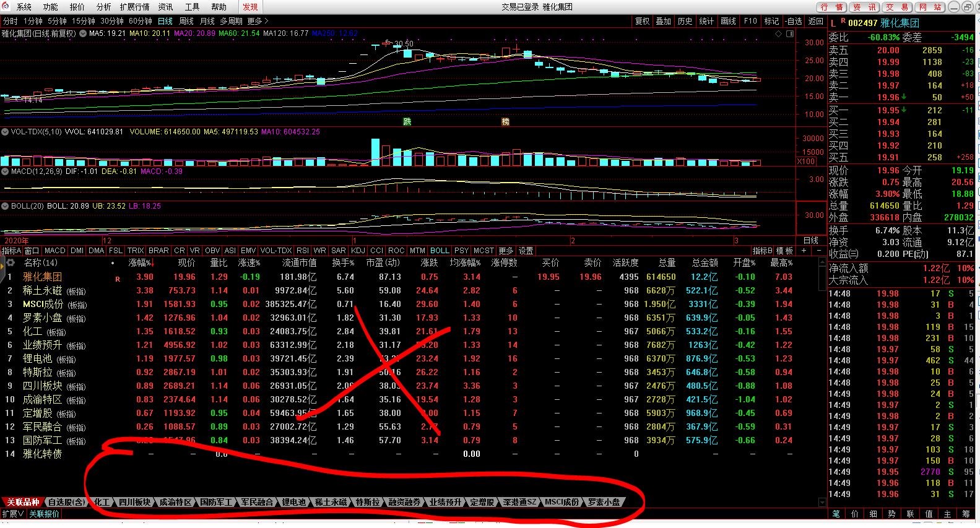Switch to 周线 period
Viewport: 980px width, 528px height.
click(186, 21)
